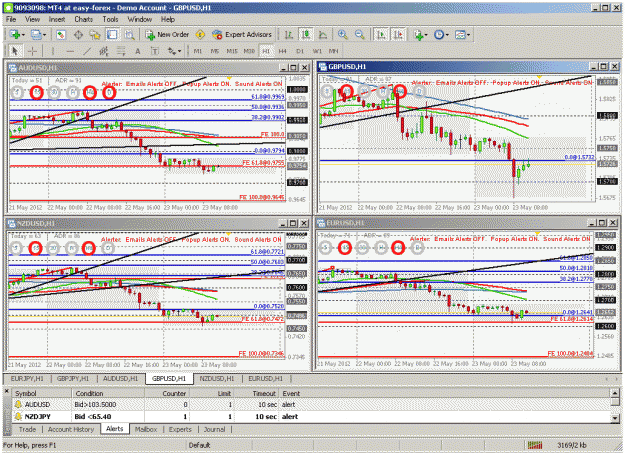Open the Trade terminal tab
The image size is (625, 453).
pyautogui.click(x=27, y=429)
